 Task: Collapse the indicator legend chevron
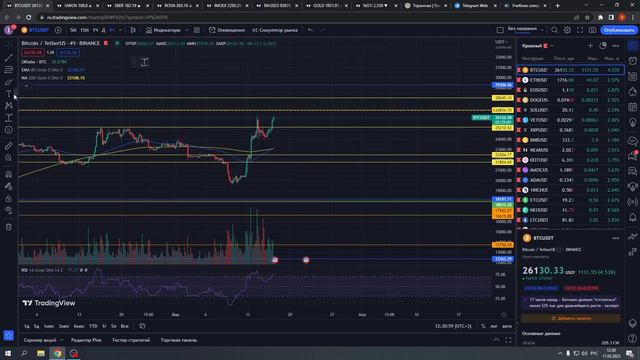(27, 86)
